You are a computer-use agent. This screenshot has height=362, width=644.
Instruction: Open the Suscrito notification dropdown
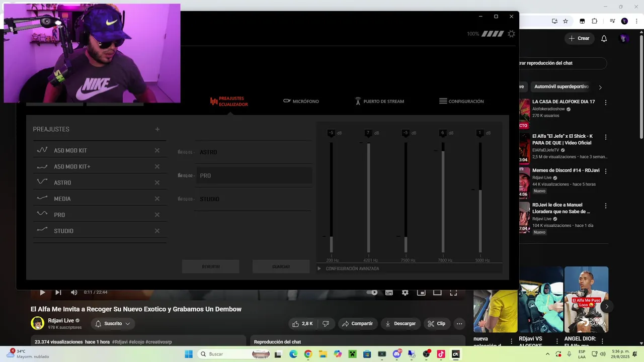click(113, 324)
